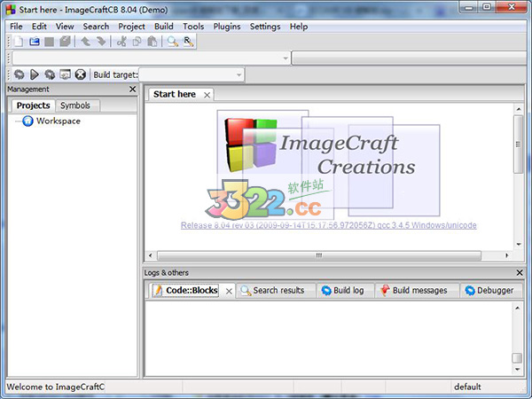The height and width of the screenshot is (399, 532).
Task: Click the Build and run icon
Action: point(50,74)
